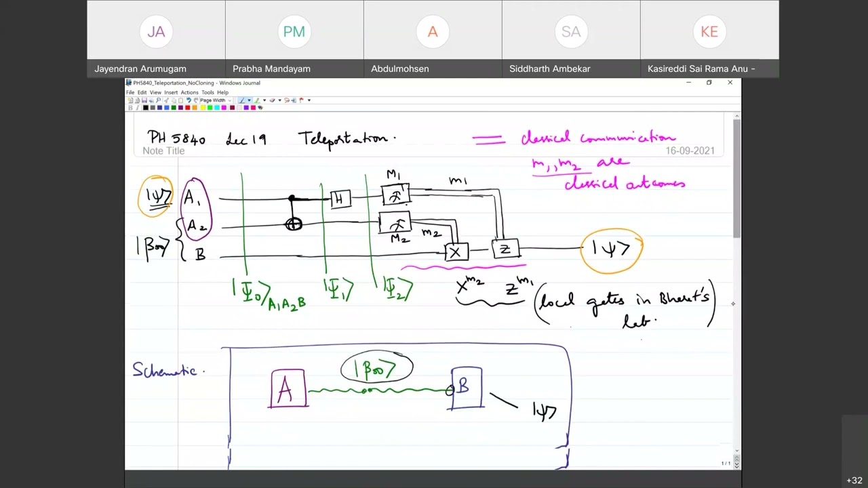The height and width of the screenshot is (488, 868).
Task: Click the 1/1 page indicator
Action: click(x=726, y=464)
